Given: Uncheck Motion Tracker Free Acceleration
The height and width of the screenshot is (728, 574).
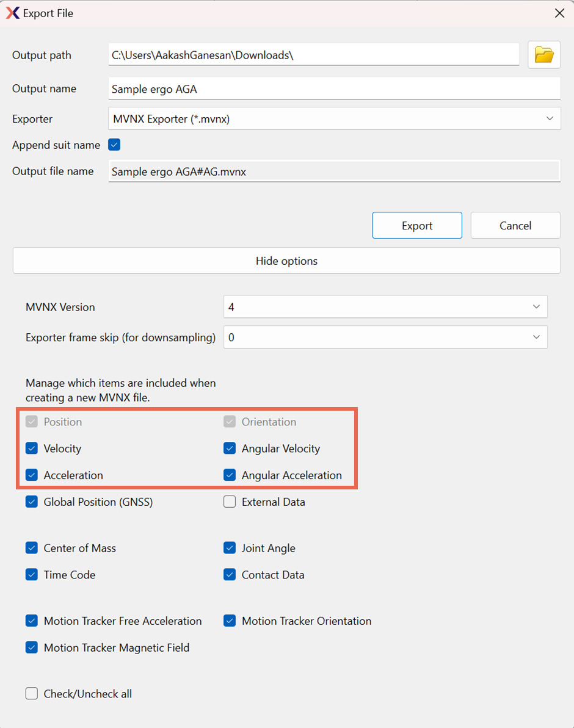Looking at the screenshot, I should tap(31, 621).
